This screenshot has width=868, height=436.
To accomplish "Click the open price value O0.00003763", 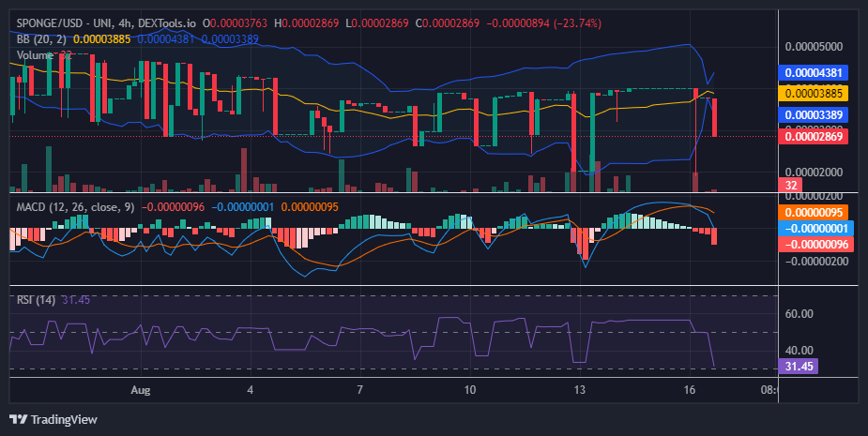I will click(235, 23).
